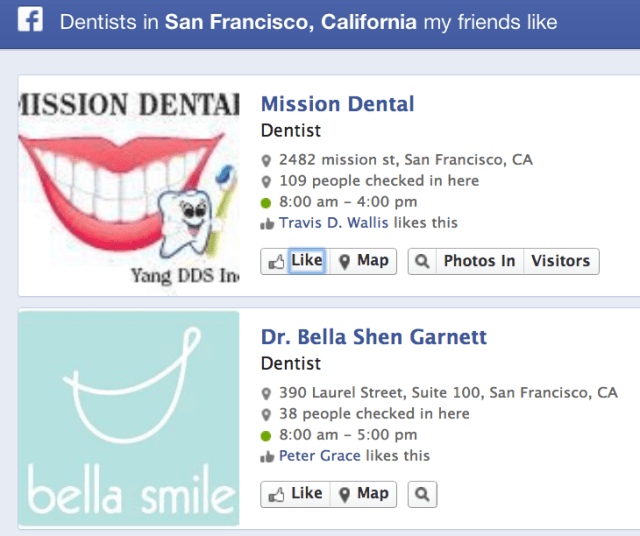Image resolution: width=640 pixels, height=536 pixels.
Task: Click the green open-hours dot for Mission Dental
Action: point(267,203)
